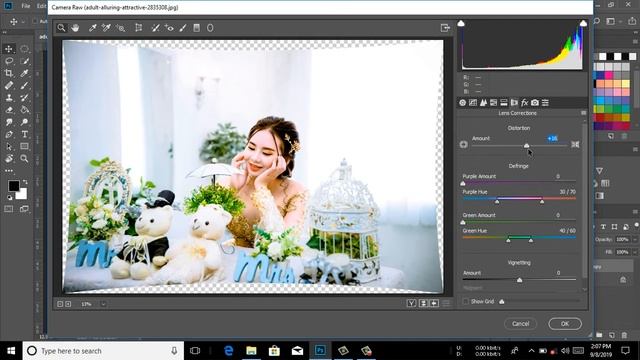Switch to the Detail panel tab icon

coord(483,102)
